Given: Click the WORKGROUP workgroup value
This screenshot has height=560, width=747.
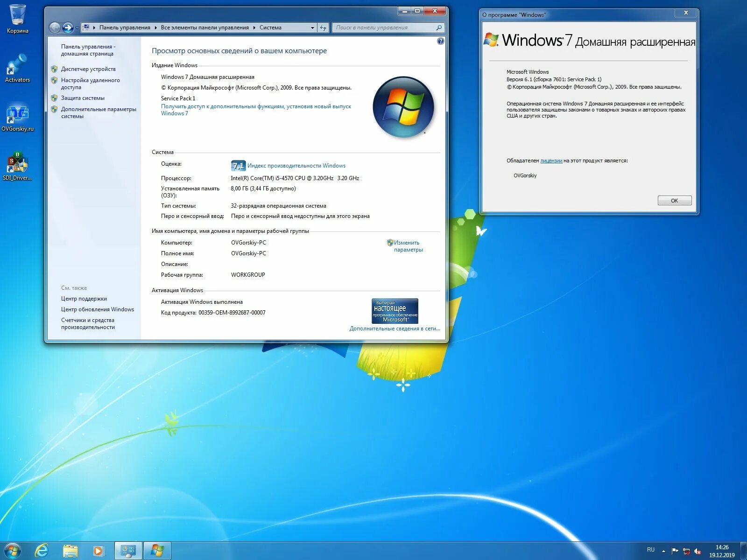Looking at the screenshot, I should (248, 275).
